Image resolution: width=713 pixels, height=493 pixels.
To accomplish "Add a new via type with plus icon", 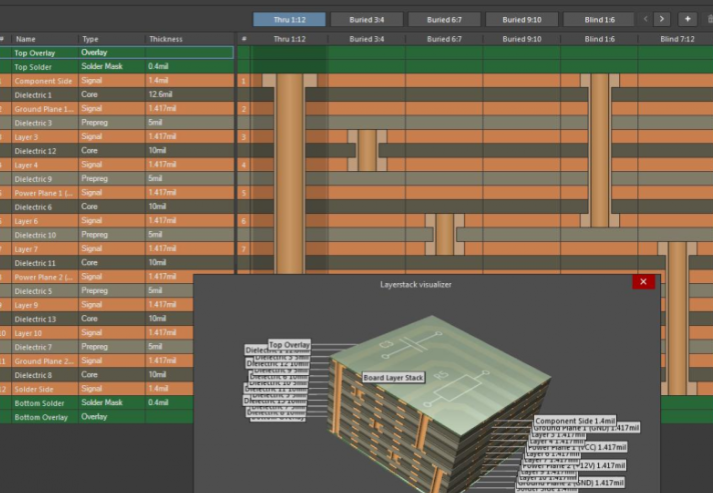I will [x=687, y=19].
